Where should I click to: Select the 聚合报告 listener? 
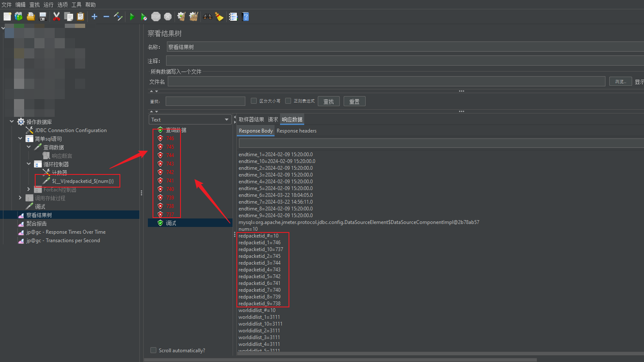tap(36, 224)
